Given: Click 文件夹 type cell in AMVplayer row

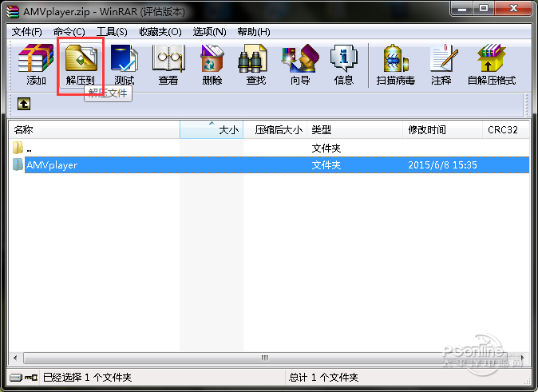Looking at the screenshot, I should coord(326,165).
